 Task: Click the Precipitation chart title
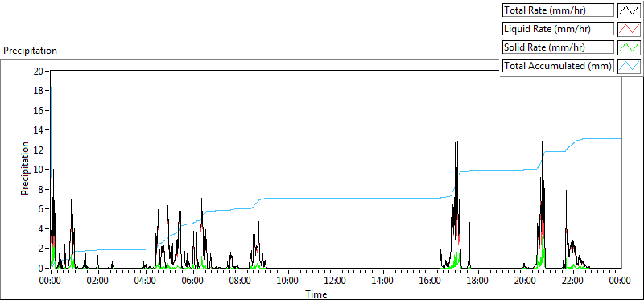(30, 51)
